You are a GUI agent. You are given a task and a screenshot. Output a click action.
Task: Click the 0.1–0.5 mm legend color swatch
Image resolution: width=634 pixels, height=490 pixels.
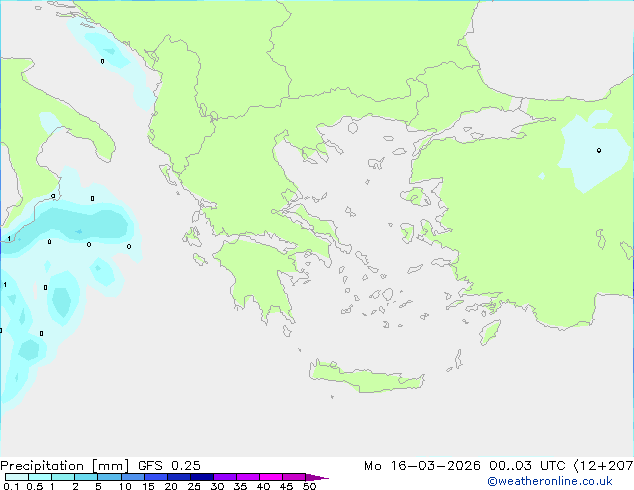(x=17, y=477)
